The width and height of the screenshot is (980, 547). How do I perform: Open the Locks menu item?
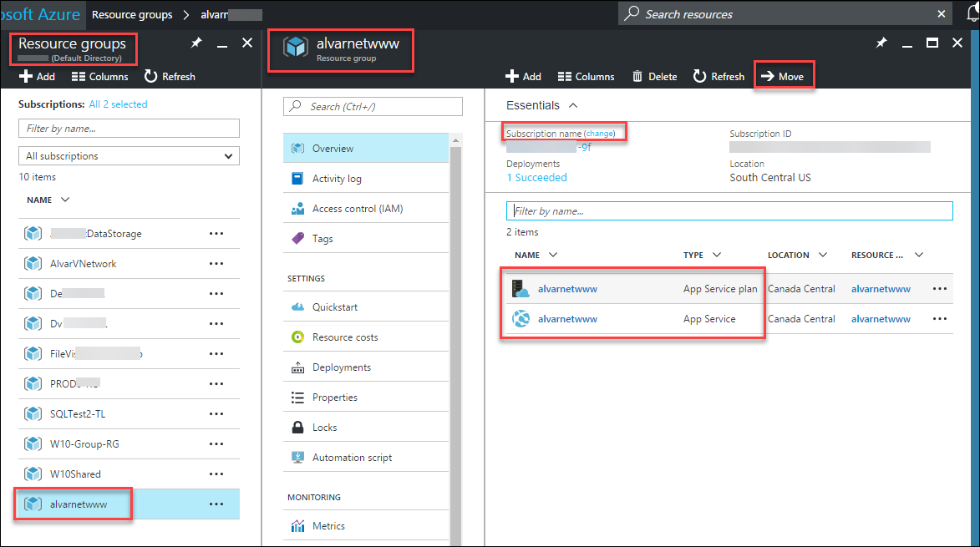tap(366, 427)
